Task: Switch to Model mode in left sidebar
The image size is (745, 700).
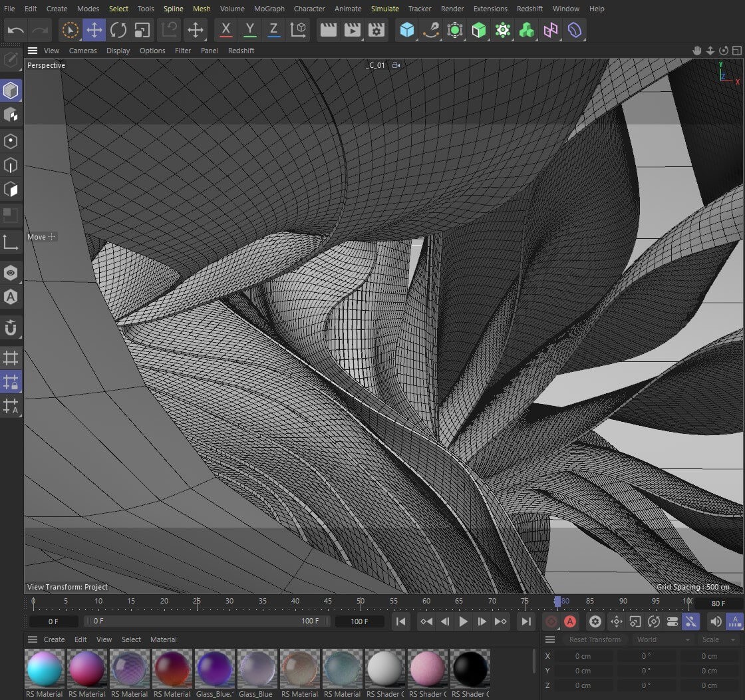Action: point(11,90)
